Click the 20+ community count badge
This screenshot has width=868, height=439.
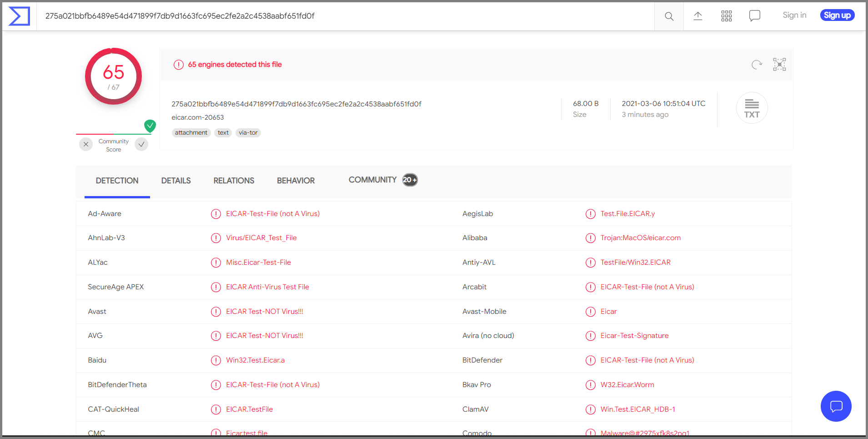(x=410, y=180)
